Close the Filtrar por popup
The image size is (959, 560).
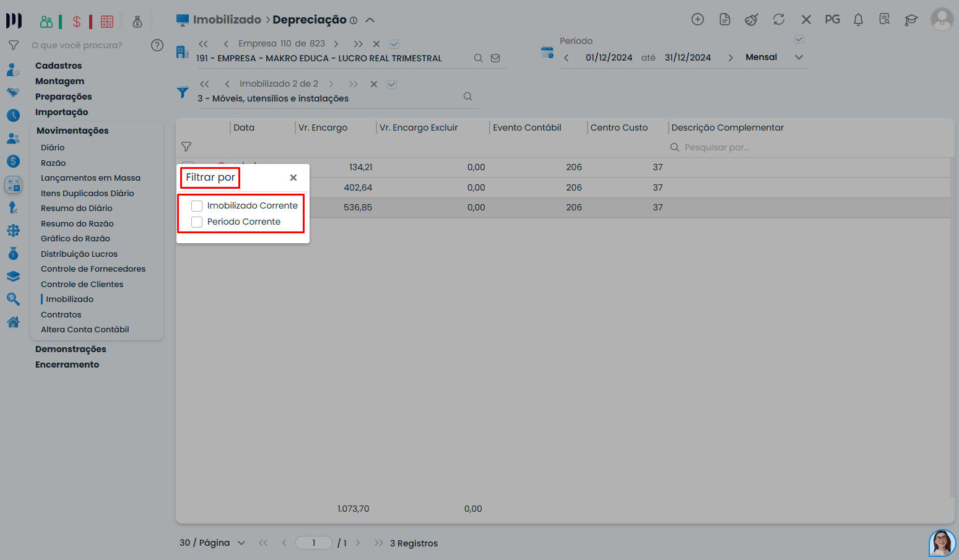[x=293, y=178]
